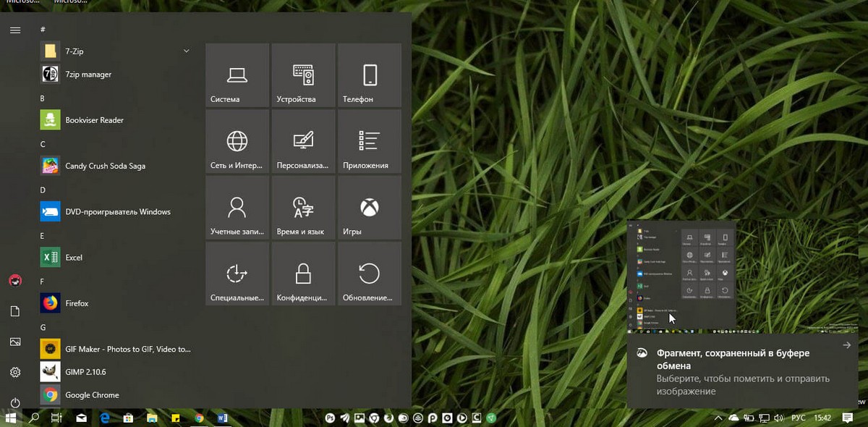Open the user account avatar
The height and width of the screenshot is (427, 868).
point(14,281)
